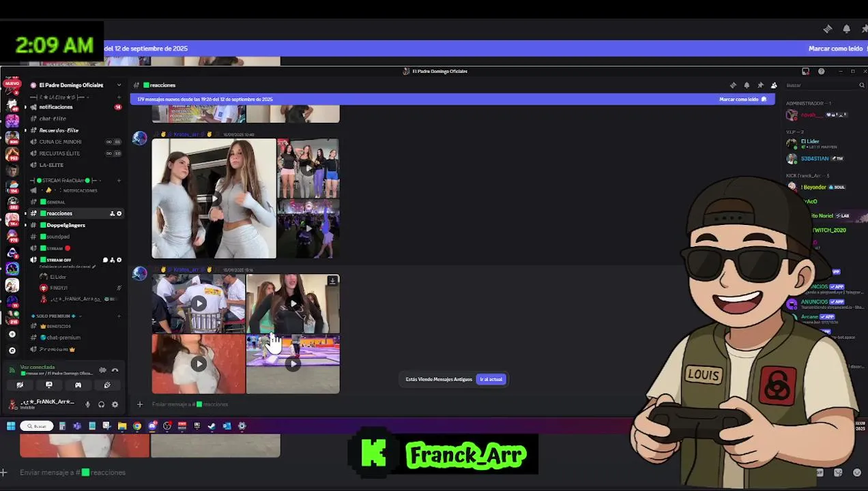Image resolution: width=868 pixels, height=491 pixels.
Task: Open the threads icon in channel header
Action: (x=733, y=85)
